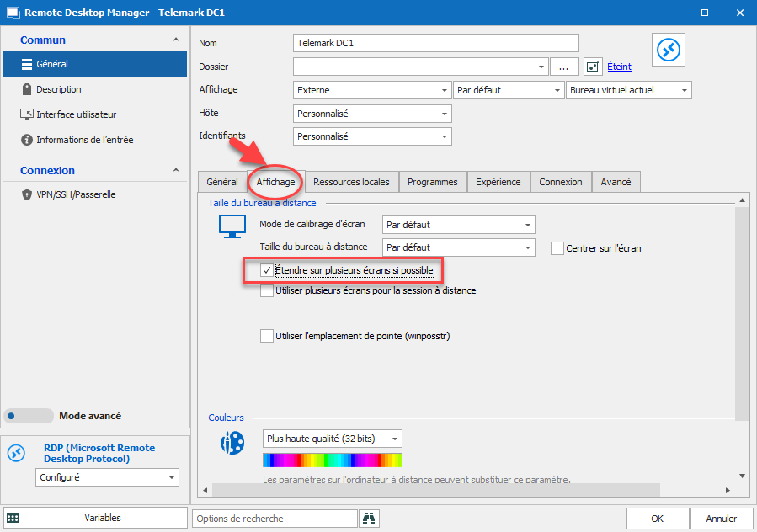Viewport: 757px width, 532px height.
Task: Click the monitor icon in Taille du bureau section
Action: (231, 226)
